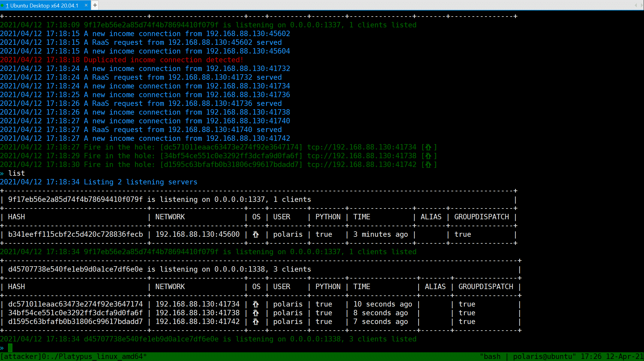Image resolution: width=644 pixels, height=361 pixels.
Task: Click the penguin OS icon in the d1595c63 row
Action: (256, 322)
